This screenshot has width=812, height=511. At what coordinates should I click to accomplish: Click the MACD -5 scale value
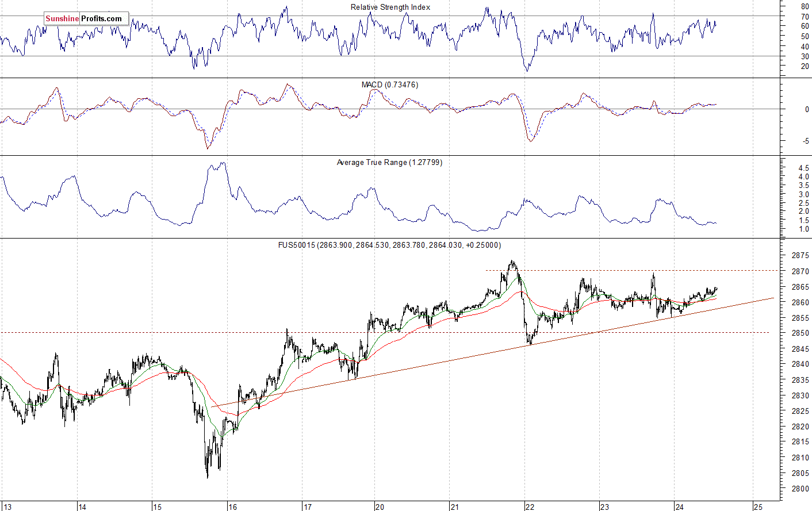(x=806, y=140)
